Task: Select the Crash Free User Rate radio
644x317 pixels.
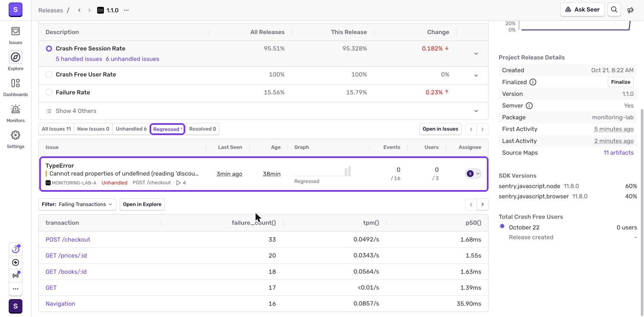Action: tap(49, 75)
